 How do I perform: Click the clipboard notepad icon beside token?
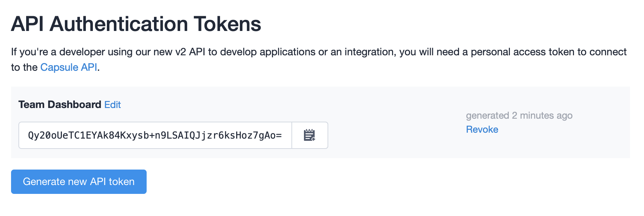[309, 135]
